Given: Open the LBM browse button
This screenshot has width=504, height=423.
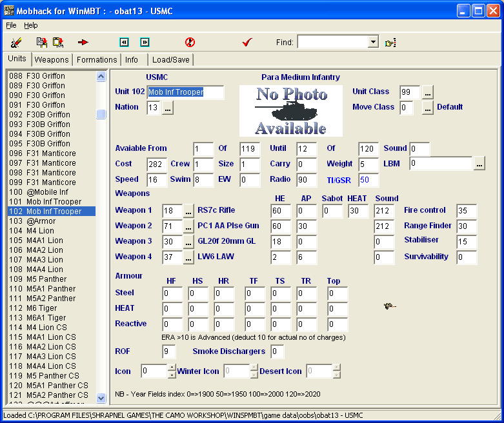Looking at the screenshot, I should pos(478,164).
